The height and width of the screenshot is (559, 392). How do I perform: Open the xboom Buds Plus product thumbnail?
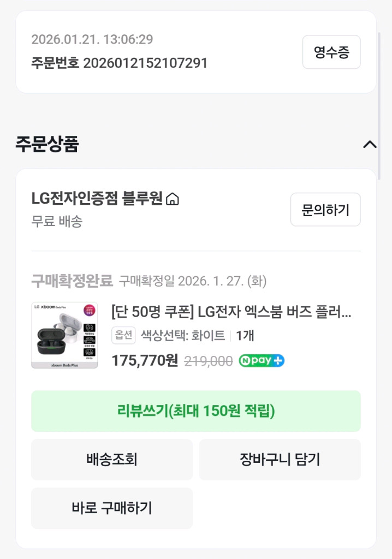click(64, 334)
